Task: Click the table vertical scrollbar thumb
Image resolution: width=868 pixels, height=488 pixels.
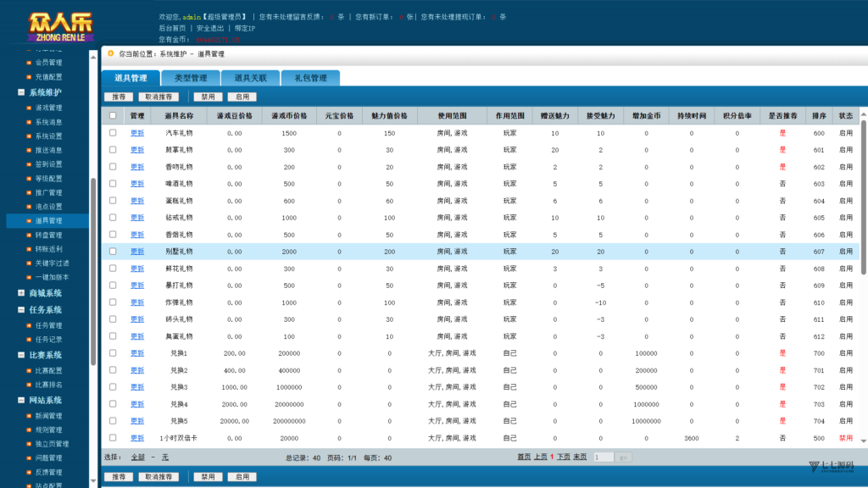Action: pyautogui.click(x=864, y=197)
